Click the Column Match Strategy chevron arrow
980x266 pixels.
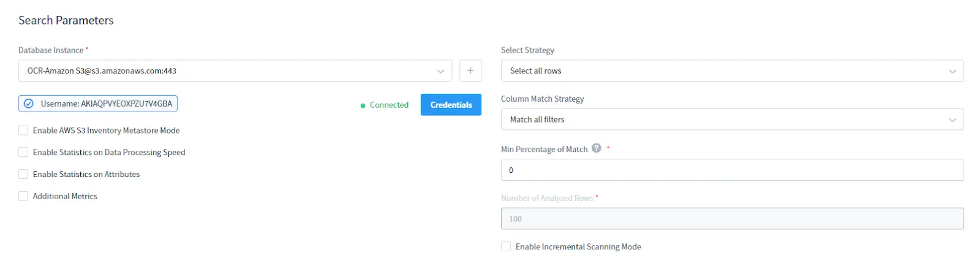952,120
